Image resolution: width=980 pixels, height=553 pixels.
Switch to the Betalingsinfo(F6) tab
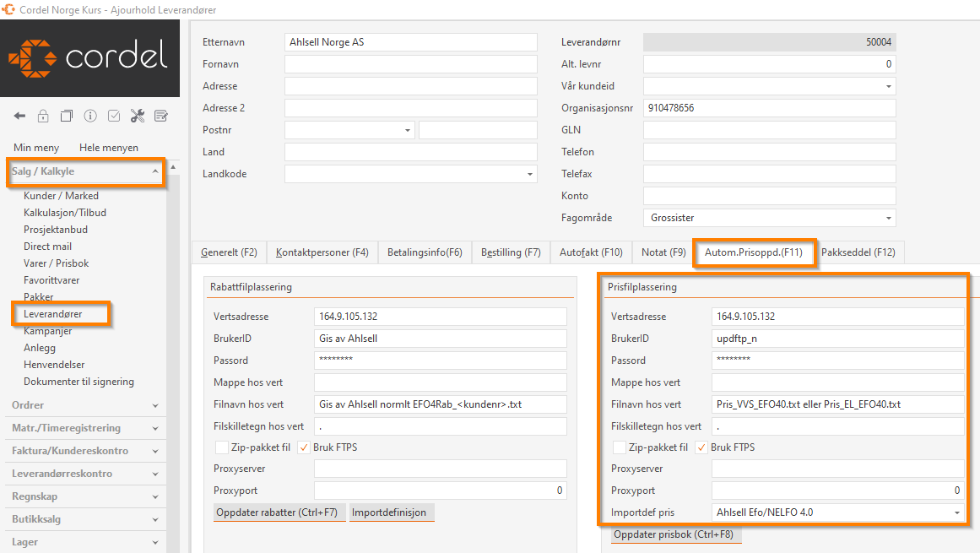click(x=425, y=252)
